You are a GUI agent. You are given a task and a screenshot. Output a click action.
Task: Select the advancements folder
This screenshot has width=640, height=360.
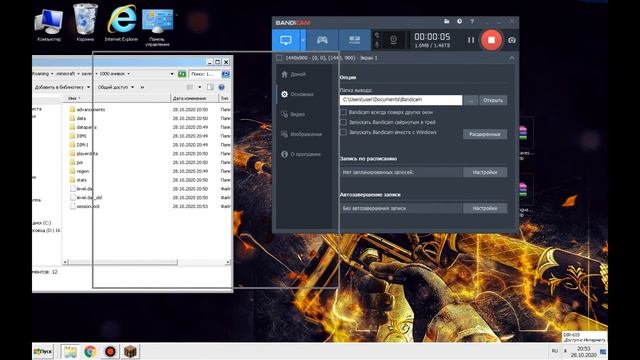click(x=87, y=109)
